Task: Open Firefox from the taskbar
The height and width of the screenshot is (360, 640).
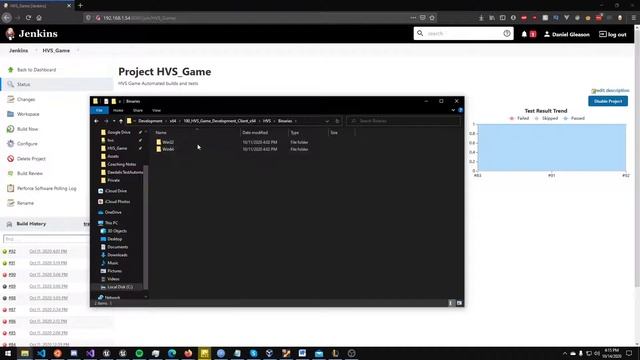Action: (x=188, y=353)
